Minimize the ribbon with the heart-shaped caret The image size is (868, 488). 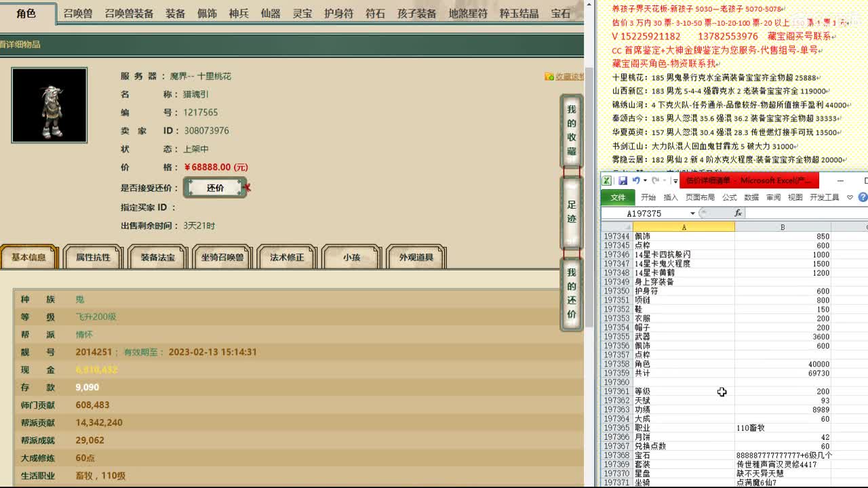[850, 197]
